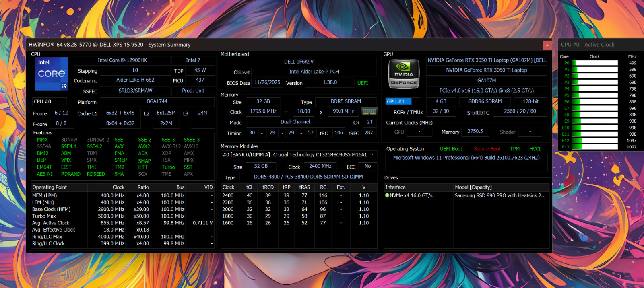Click the DDR5 SDRAM memory type field
Viewport: 644px width, 288px height.
click(x=346, y=101)
